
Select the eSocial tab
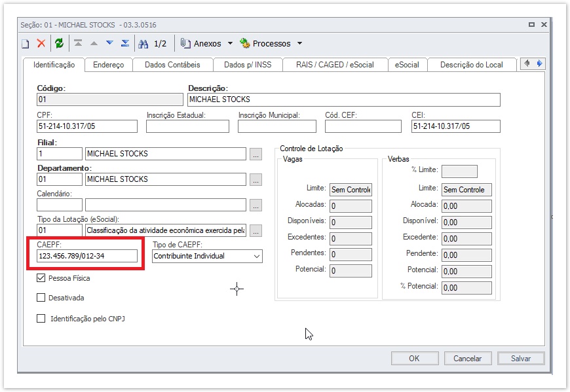pyautogui.click(x=407, y=65)
